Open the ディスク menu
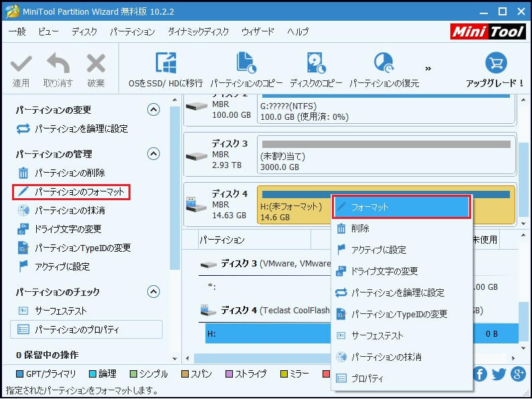 pyautogui.click(x=84, y=32)
